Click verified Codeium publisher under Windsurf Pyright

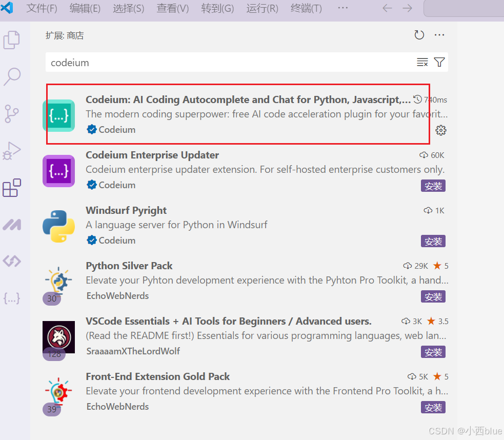tap(111, 241)
